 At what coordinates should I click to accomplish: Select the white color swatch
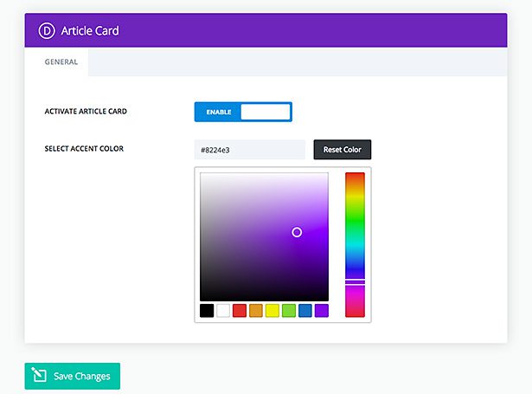223,310
